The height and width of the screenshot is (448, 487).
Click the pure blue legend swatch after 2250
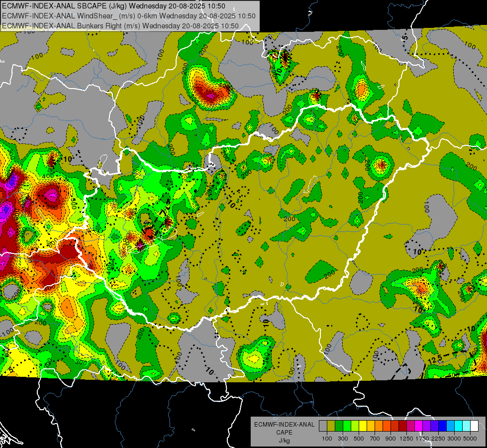tap(443, 426)
